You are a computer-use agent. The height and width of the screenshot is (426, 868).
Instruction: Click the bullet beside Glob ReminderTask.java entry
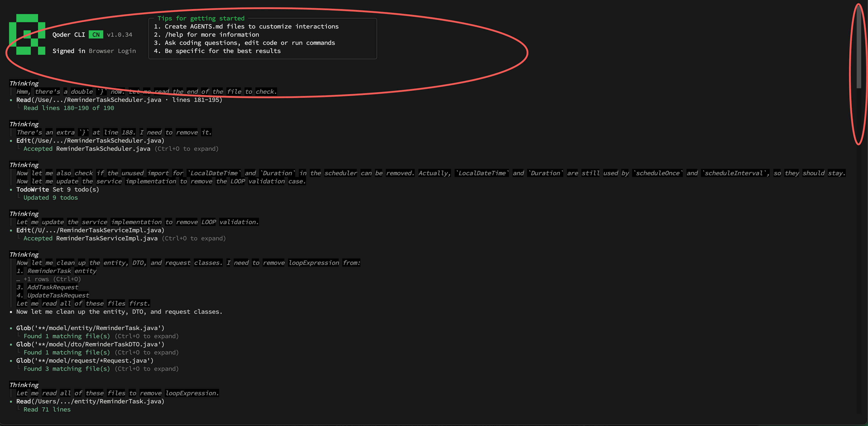pos(11,328)
